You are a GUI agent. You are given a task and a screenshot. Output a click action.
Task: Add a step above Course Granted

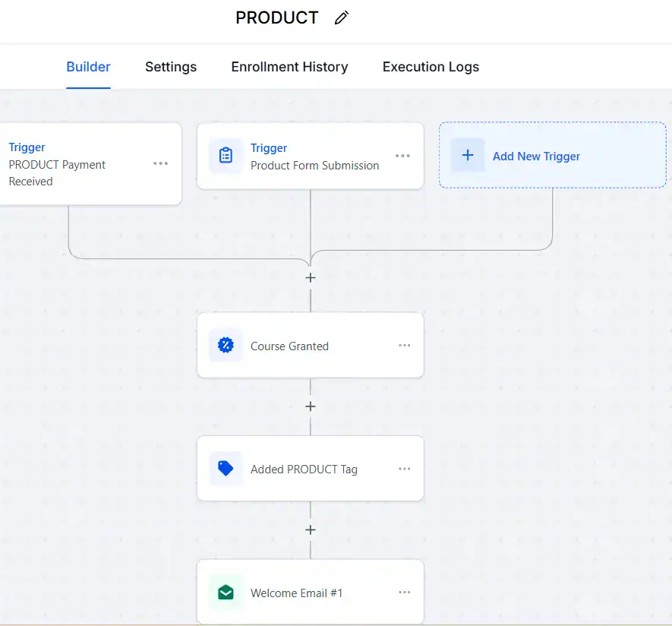(x=311, y=278)
